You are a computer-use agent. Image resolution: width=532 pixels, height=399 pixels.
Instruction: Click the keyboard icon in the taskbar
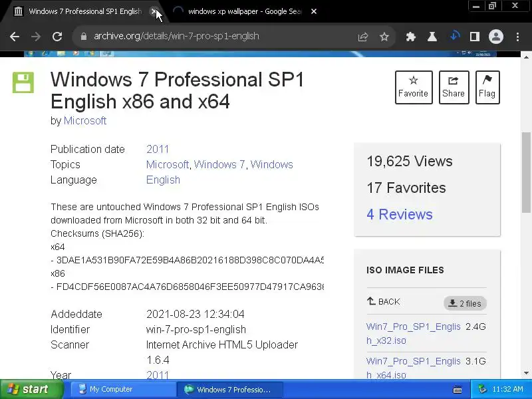click(x=458, y=390)
